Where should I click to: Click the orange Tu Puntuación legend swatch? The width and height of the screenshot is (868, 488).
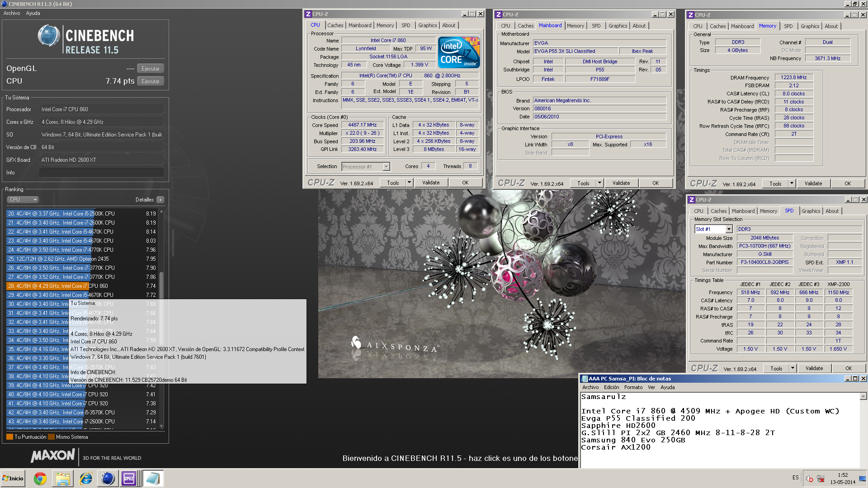(9, 437)
